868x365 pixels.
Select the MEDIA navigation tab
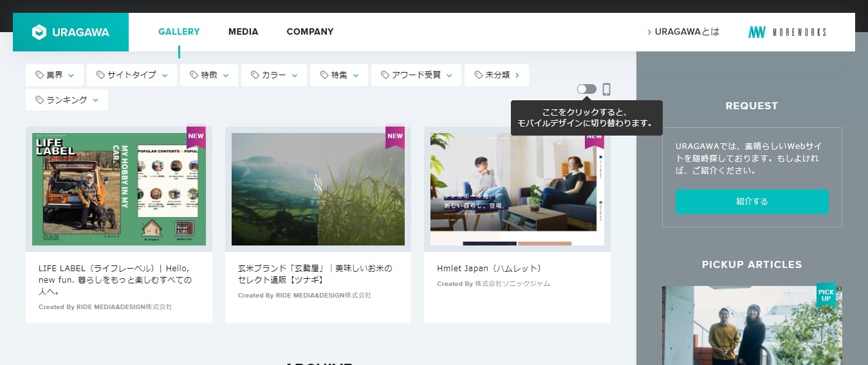point(243,31)
